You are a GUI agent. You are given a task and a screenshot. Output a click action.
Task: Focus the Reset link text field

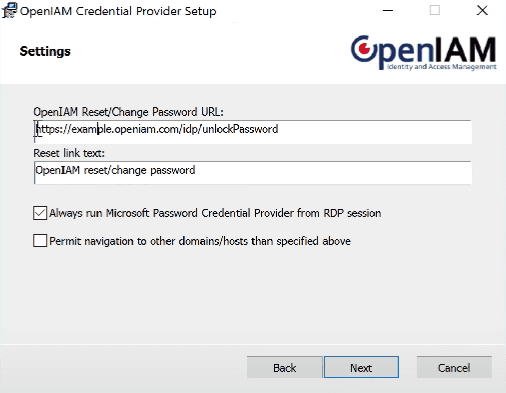coord(253,172)
